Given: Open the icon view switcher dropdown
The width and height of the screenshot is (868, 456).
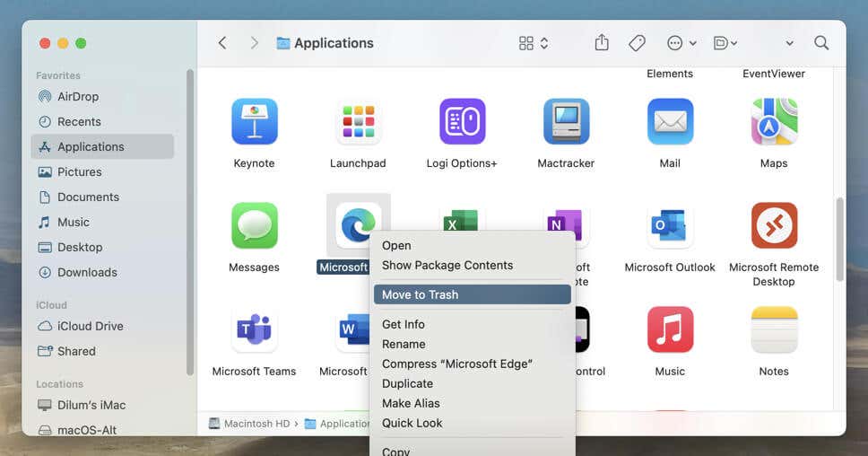Looking at the screenshot, I should pyautogui.click(x=534, y=43).
